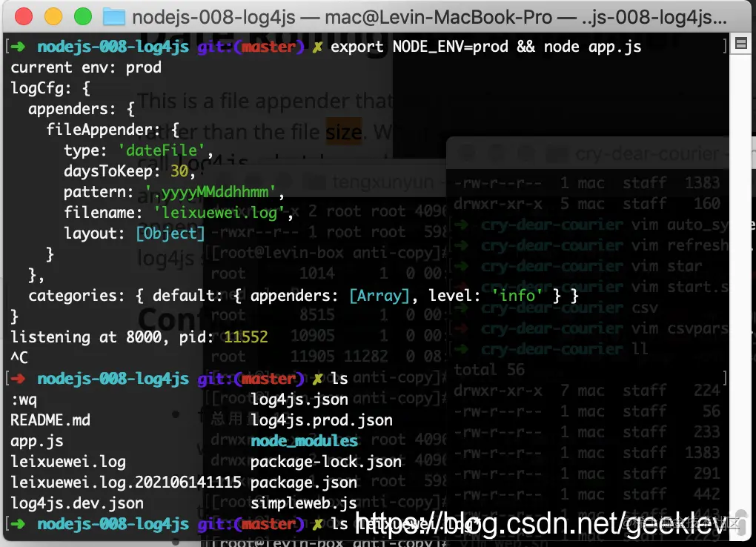This screenshot has height=547, width=756.
Task: Click log4js.dev.json in the listing
Action: point(77,503)
